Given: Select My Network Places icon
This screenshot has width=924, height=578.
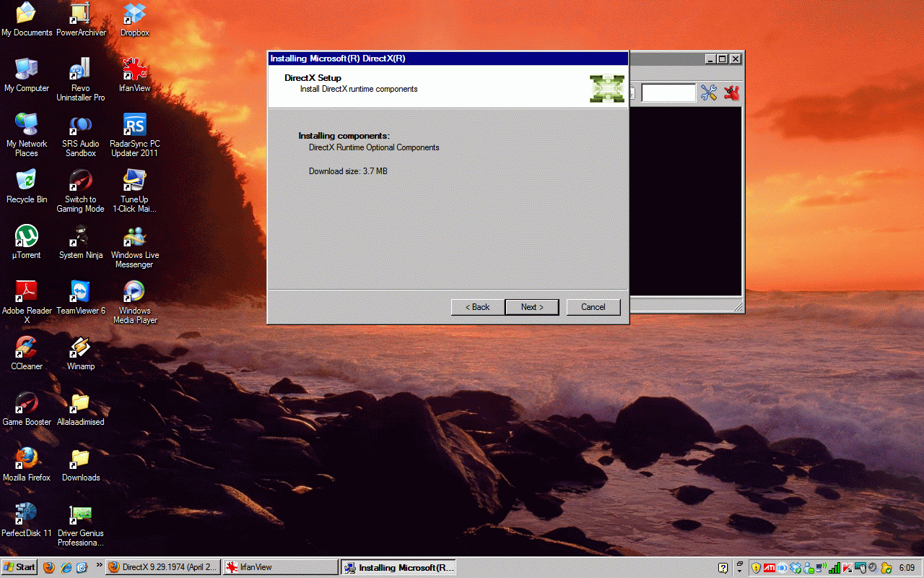Looking at the screenshot, I should click(27, 135).
